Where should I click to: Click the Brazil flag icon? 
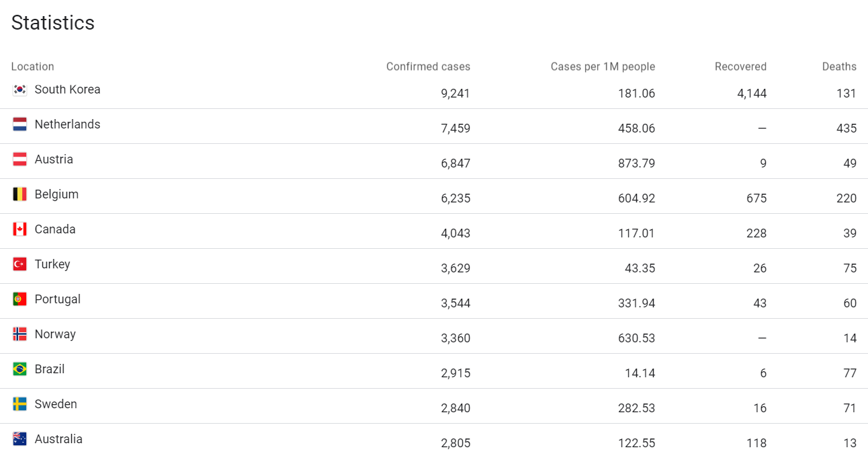(x=19, y=369)
